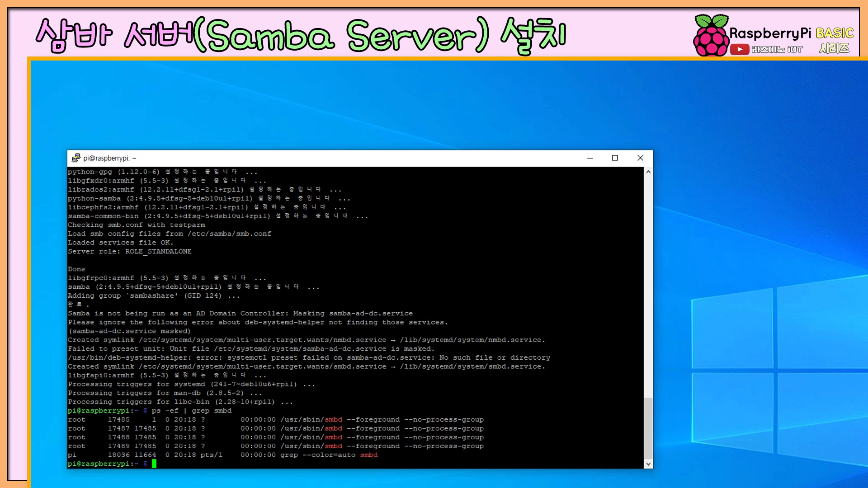Click the terminal scrollbar down arrow
The height and width of the screenshot is (488, 868).
(648, 464)
